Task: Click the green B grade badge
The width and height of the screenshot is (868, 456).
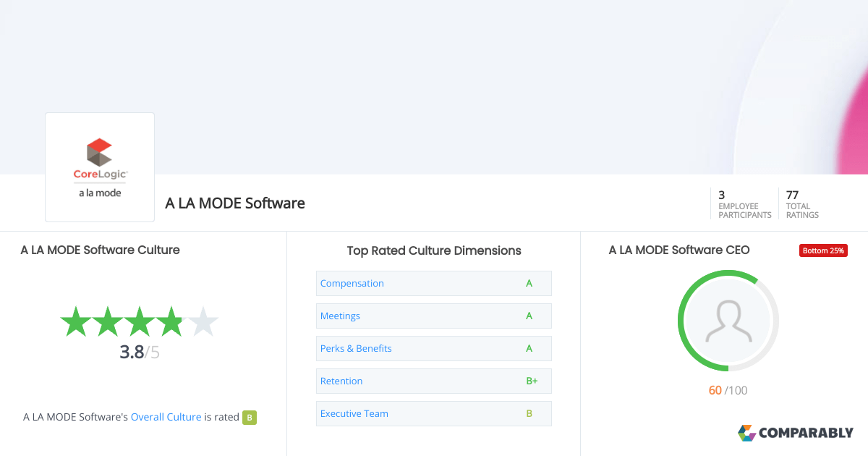Action: click(249, 417)
